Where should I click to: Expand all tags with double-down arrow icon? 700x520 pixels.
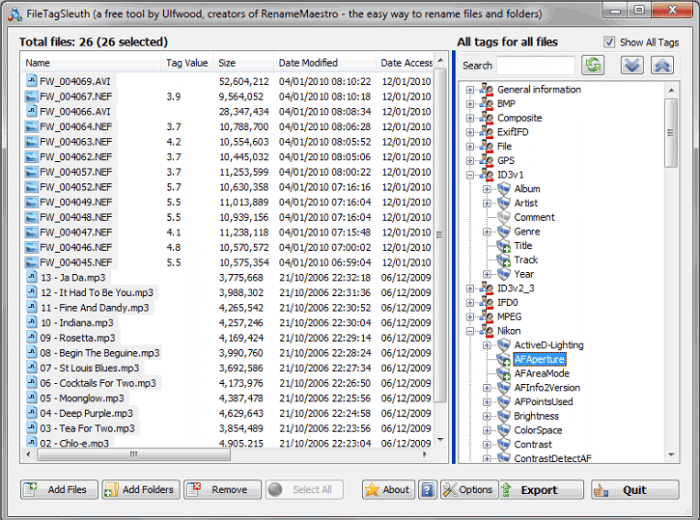click(631, 65)
